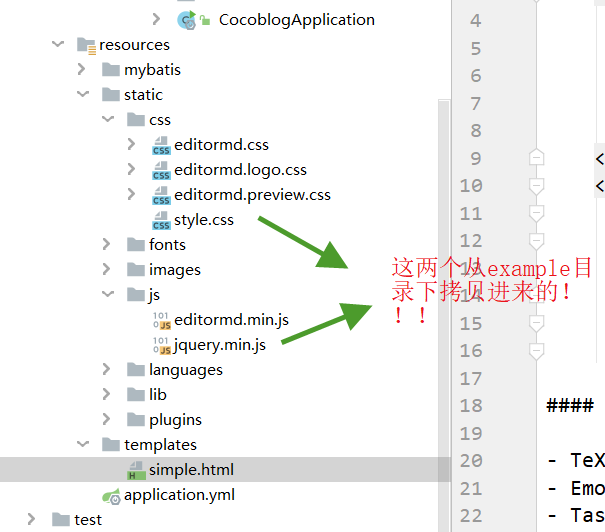Click the application.yml Spring config icon

112,496
